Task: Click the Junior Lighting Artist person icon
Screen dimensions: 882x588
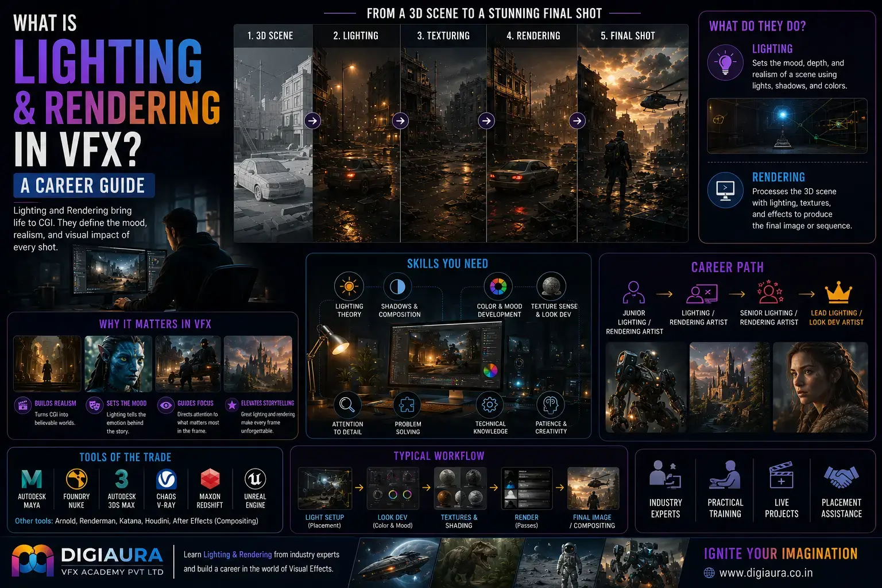Action: (x=634, y=292)
